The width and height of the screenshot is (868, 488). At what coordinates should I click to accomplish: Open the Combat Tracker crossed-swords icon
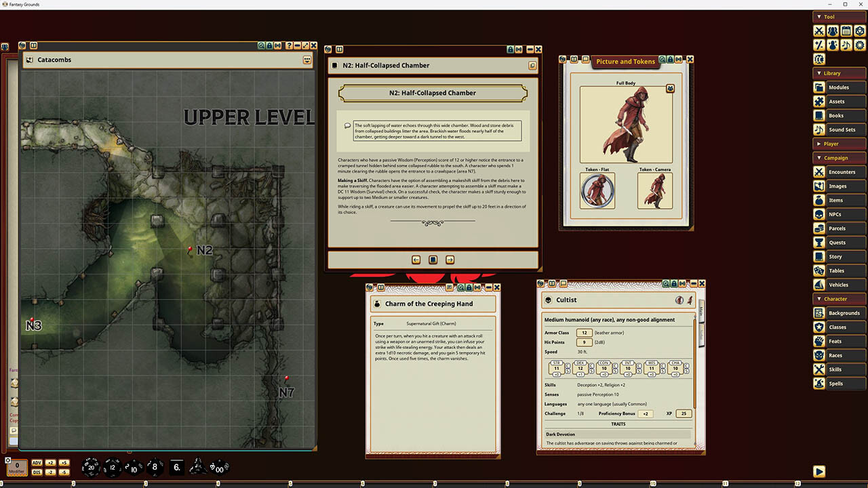coord(819,30)
